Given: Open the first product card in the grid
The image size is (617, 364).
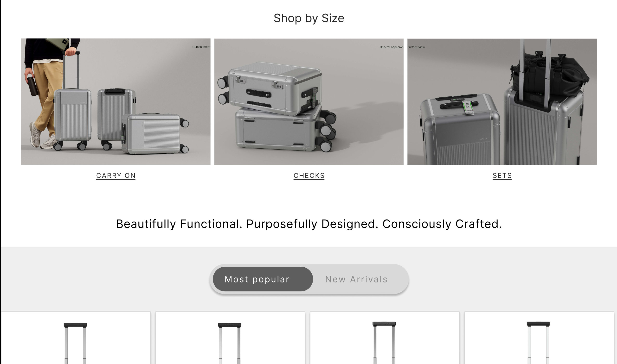Looking at the screenshot, I should (x=76, y=338).
